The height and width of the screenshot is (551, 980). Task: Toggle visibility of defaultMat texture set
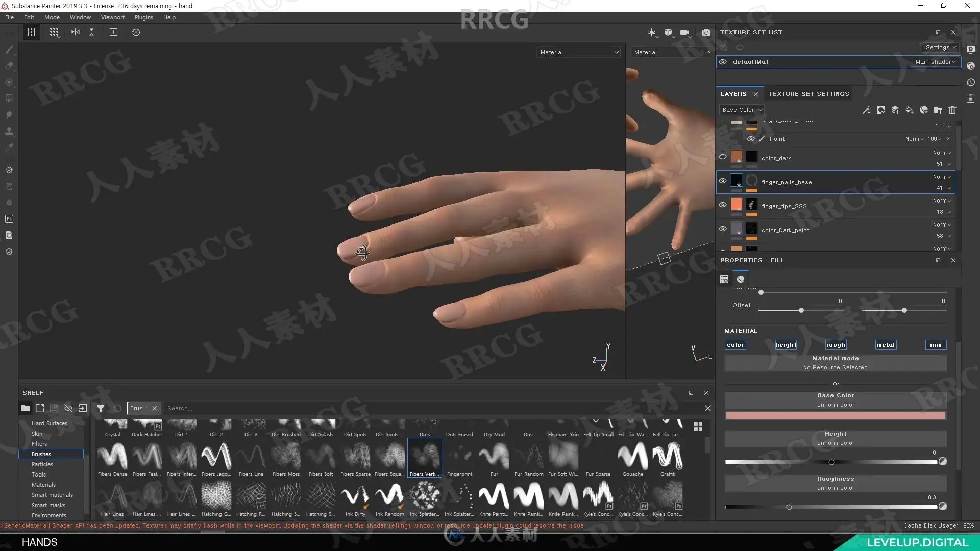(723, 62)
